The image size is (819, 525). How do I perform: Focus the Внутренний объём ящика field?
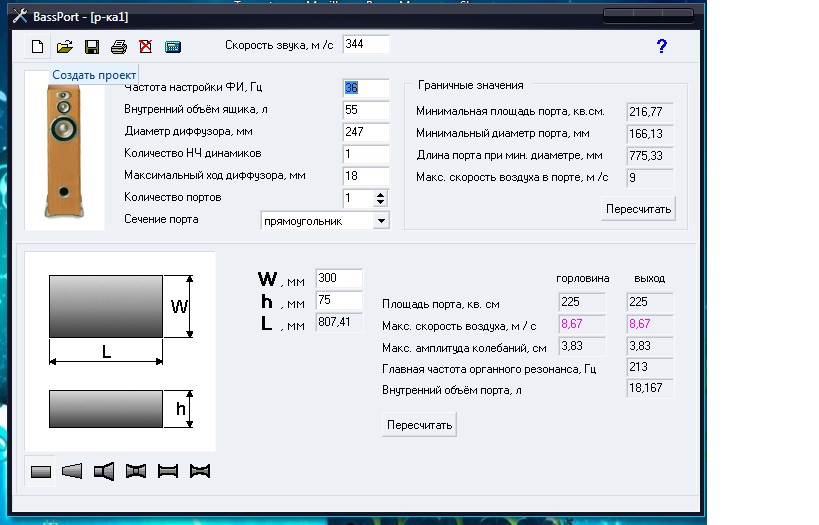(x=365, y=110)
